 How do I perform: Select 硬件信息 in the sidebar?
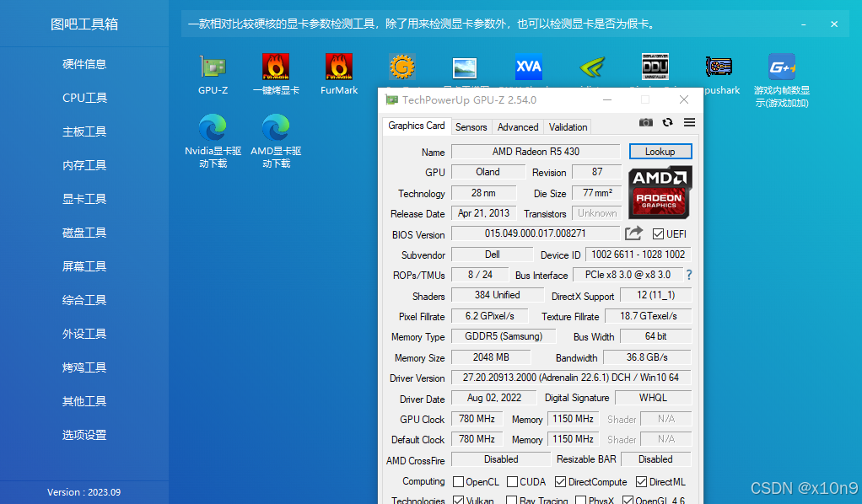[x=84, y=64]
